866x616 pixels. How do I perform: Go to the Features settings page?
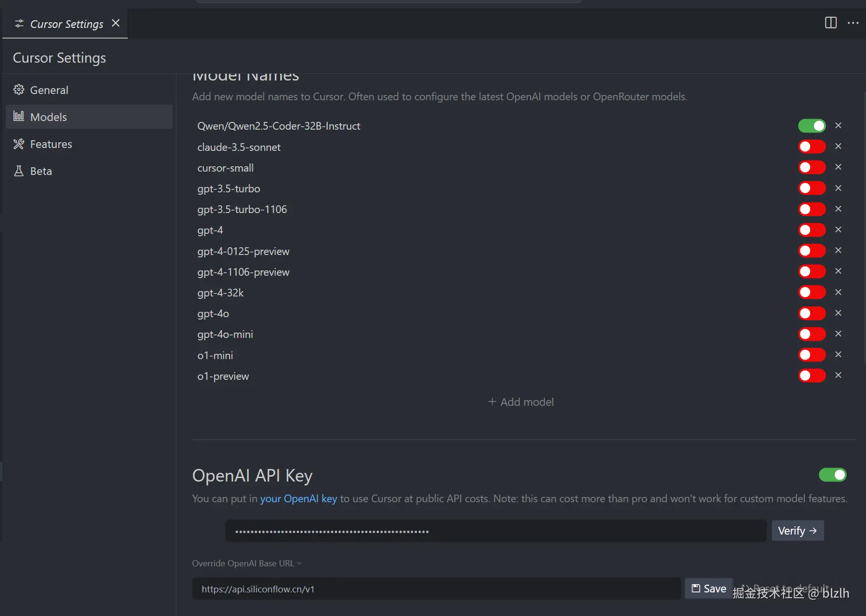point(89,144)
